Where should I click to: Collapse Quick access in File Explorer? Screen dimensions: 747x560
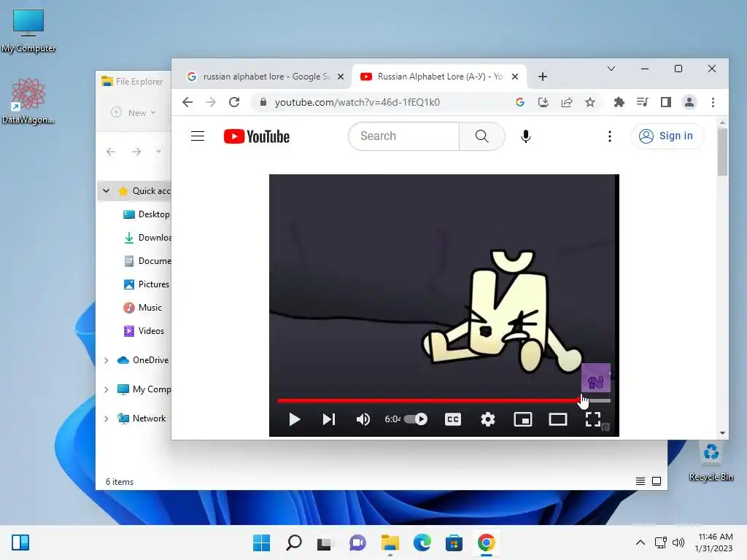pyautogui.click(x=107, y=191)
